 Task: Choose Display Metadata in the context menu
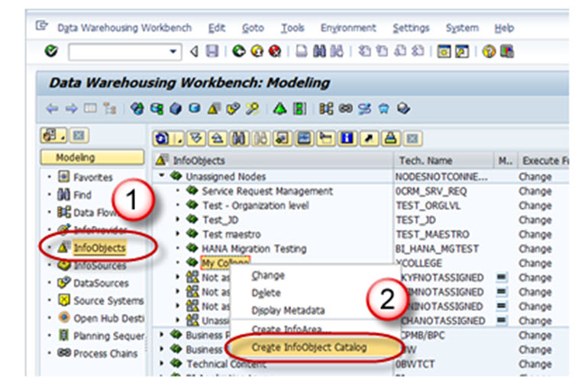coord(288,310)
